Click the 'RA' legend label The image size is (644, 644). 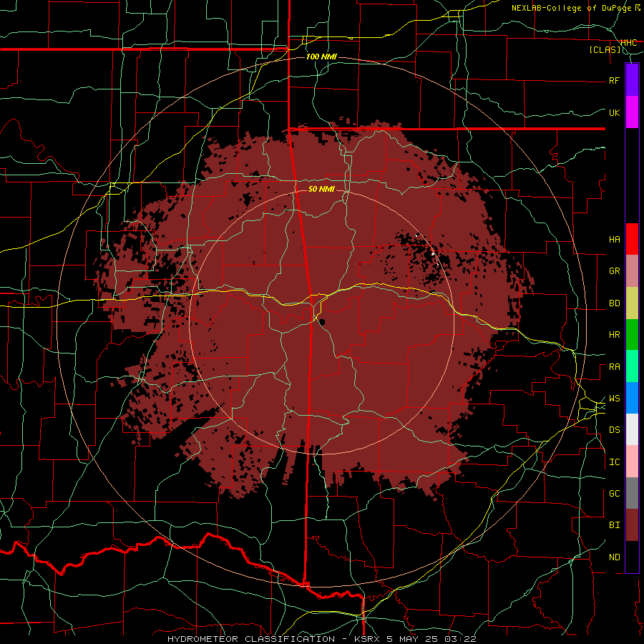(615, 367)
